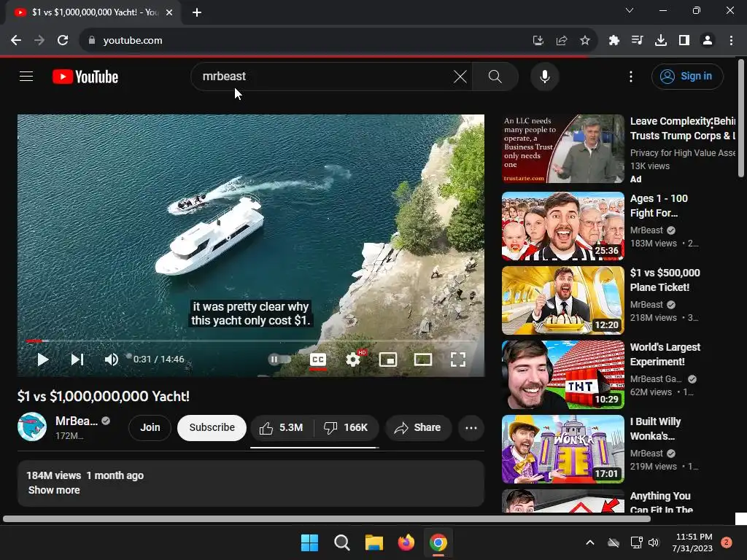Select the $1 vs $1,000,000,000 Yacht tab
Image resolution: width=747 pixels, height=560 pixels.
tap(93, 12)
